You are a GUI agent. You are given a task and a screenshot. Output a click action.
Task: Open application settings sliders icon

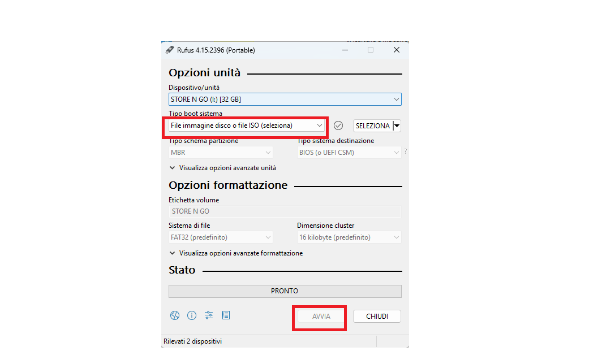(x=209, y=315)
